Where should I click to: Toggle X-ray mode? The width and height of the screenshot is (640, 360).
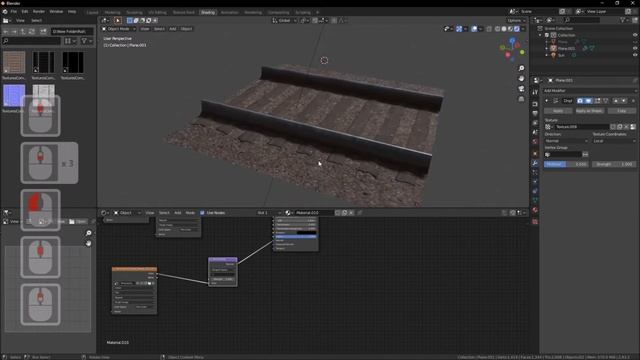489,29
